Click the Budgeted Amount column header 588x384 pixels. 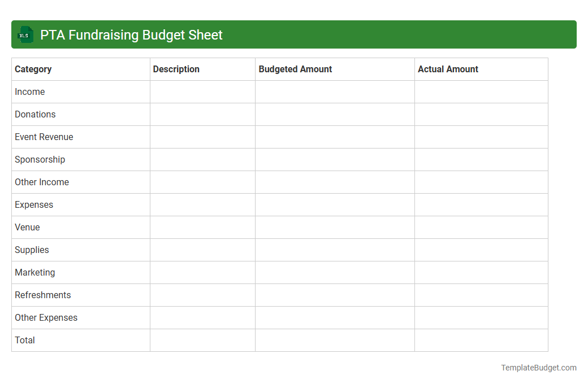coord(295,69)
